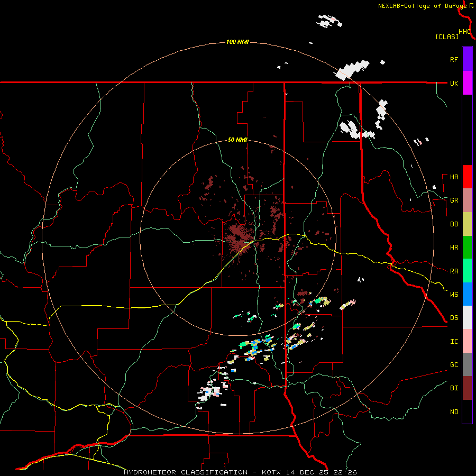The image size is (476, 476).
Task: Click the ND legend label
Action: (x=454, y=412)
